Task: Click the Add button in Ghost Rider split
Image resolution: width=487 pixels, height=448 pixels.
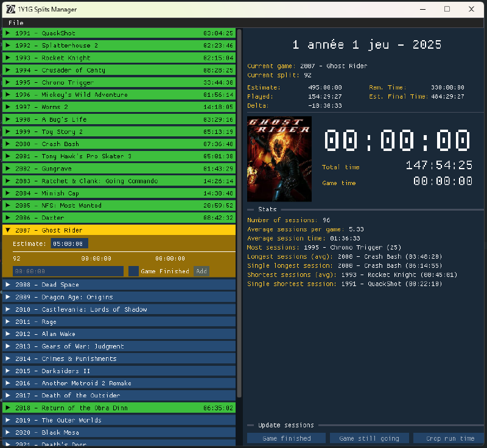Action: tap(201, 271)
